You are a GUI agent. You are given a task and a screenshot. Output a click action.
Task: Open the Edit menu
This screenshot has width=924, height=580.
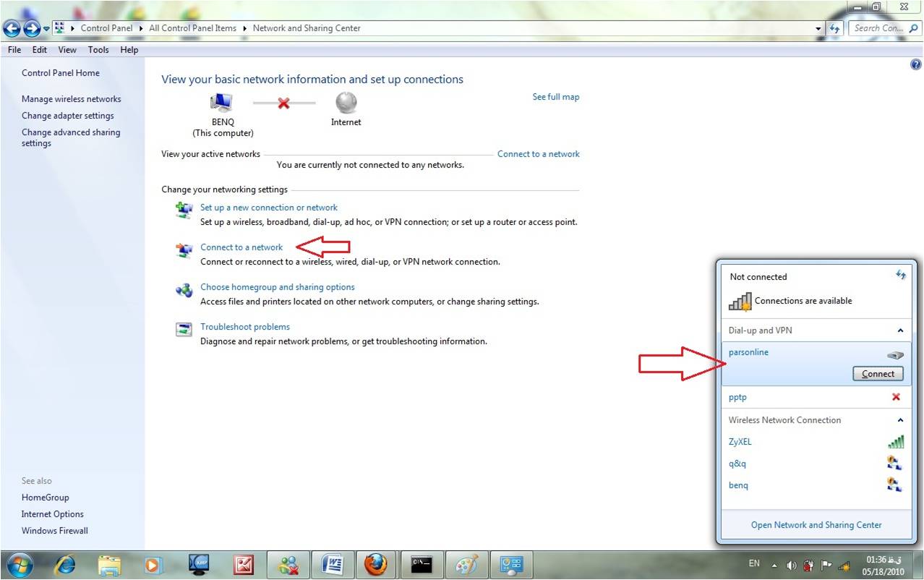(39, 50)
